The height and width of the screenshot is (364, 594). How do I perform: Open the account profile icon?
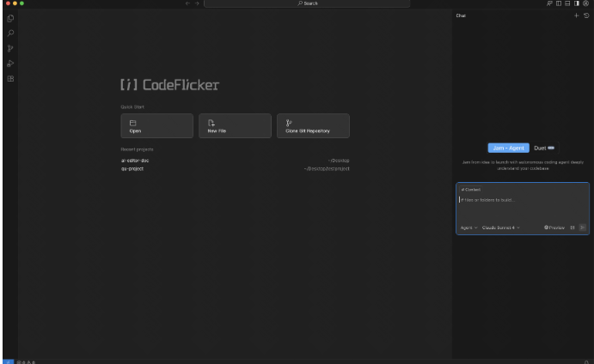(x=585, y=3)
